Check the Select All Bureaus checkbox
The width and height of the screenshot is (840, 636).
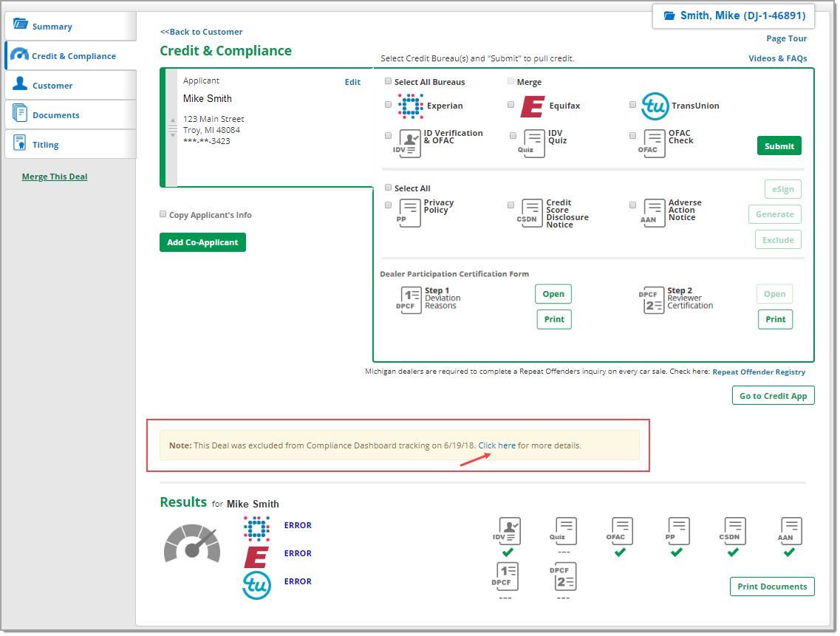click(x=389, y=81)
